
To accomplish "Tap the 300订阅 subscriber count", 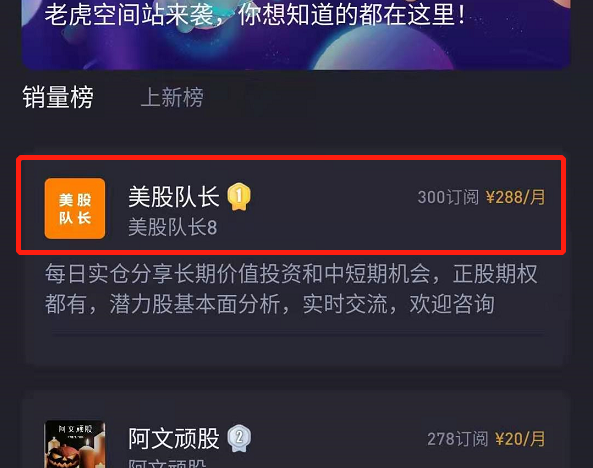I will (x=448, y=197).
